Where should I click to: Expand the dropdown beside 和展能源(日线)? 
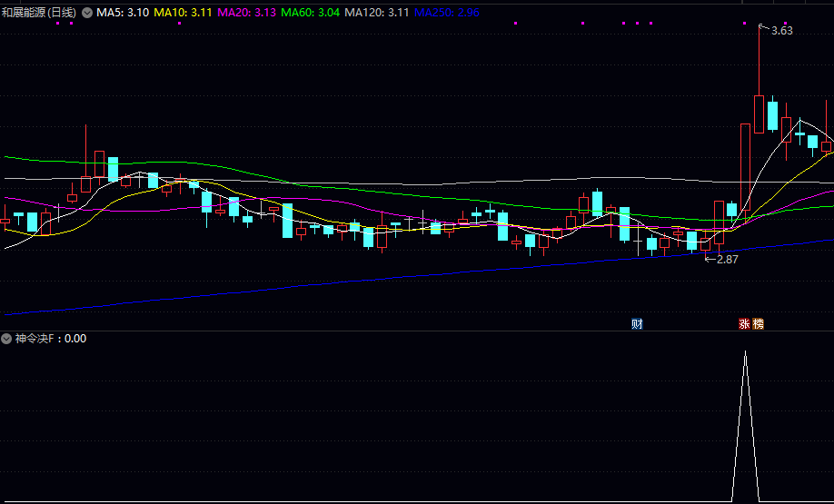(x=87, y=13)
